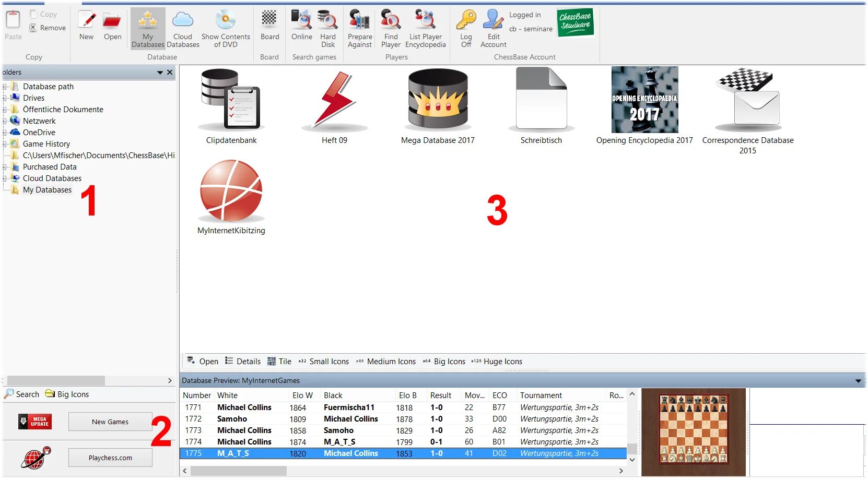Click the New Games button

pyautogui.click(x=110, y=422)
